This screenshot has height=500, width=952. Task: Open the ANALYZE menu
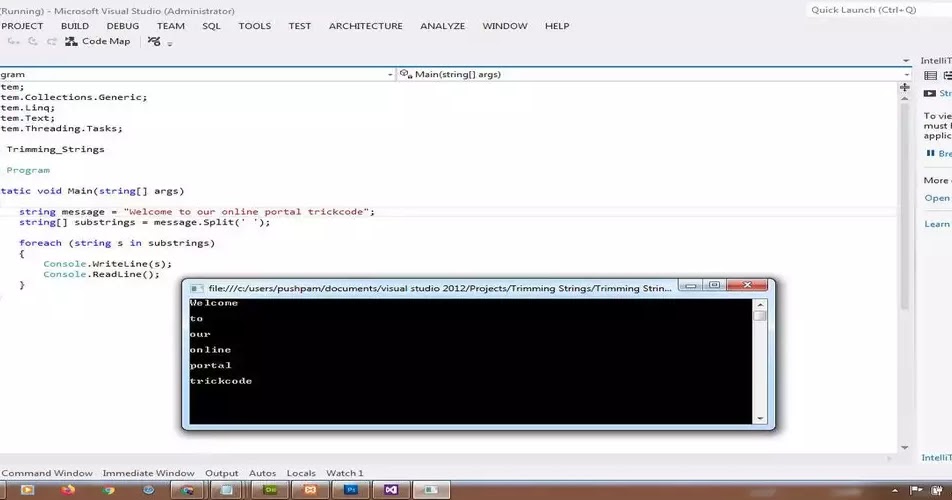click(443, 26)
